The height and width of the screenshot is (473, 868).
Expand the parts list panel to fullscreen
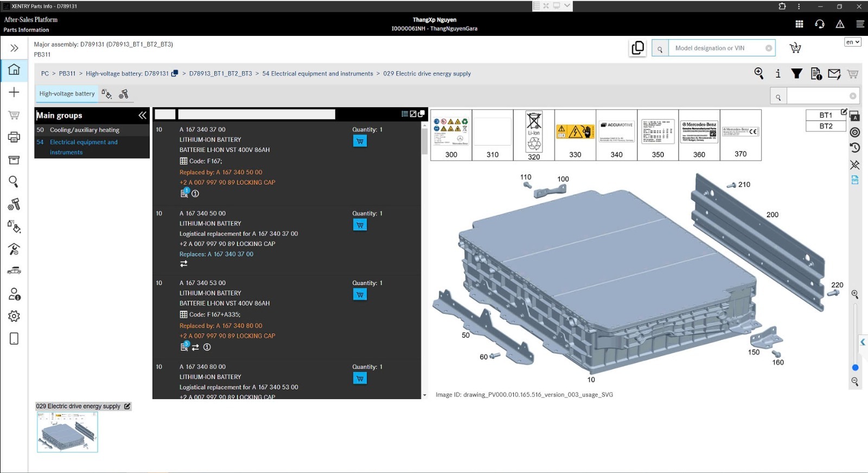coord(413,113)
